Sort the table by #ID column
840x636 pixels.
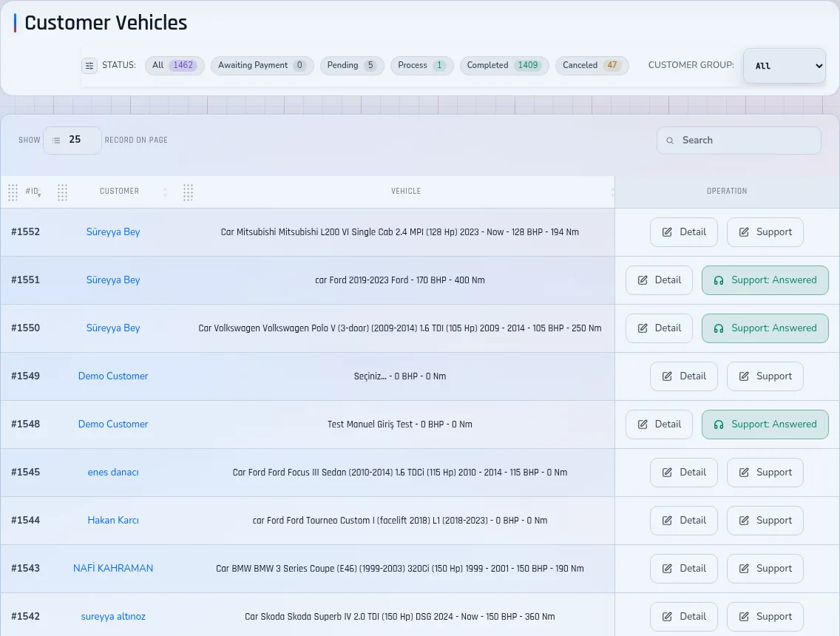[33, 192]
